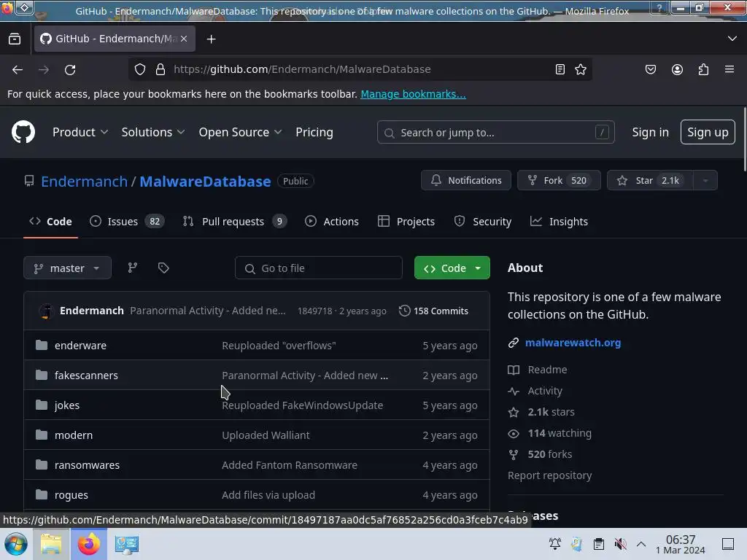Expand the Open Source menu

pyautogui.click(x=240, y=132)
